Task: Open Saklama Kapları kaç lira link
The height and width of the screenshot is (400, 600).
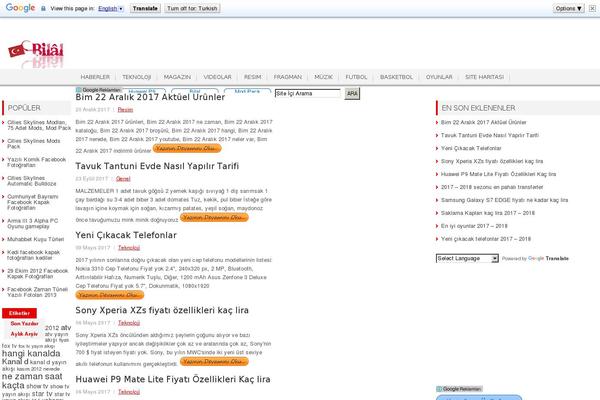Action: 488,213
